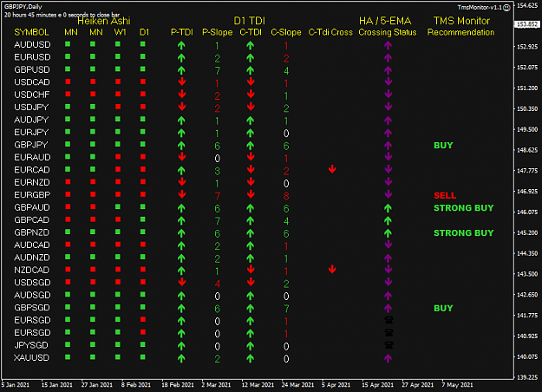542x392 pixels.
Task: Click the TmsMonitor-v1.1 indicator label
Action: [480, 7]
